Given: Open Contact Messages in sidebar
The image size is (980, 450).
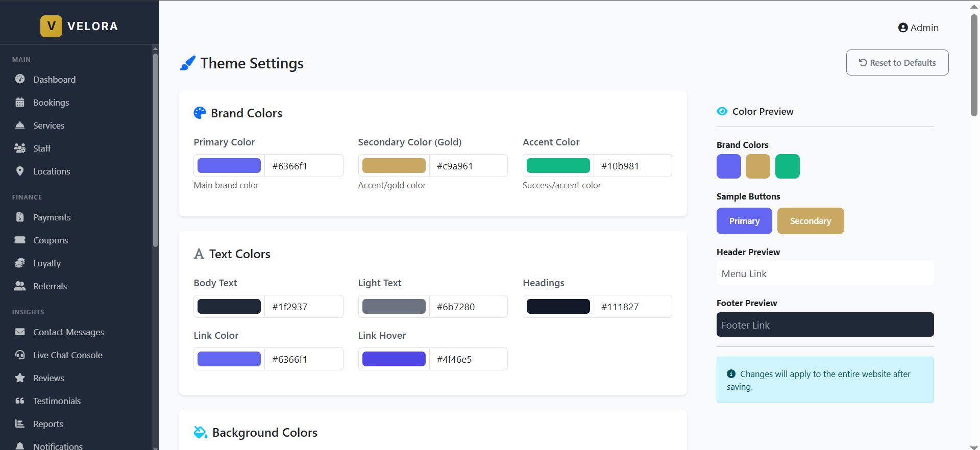Looking at the screenshot, I should point(68,332).
